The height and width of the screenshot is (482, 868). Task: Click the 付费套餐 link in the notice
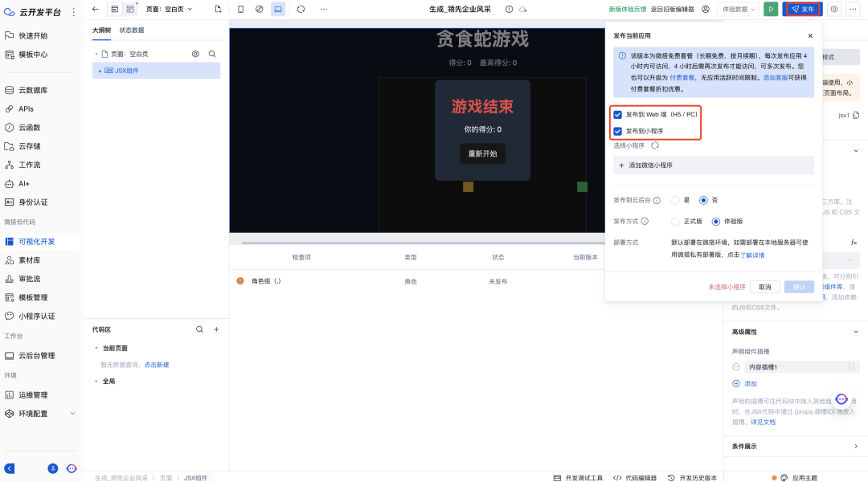click(x=682, y=77)
